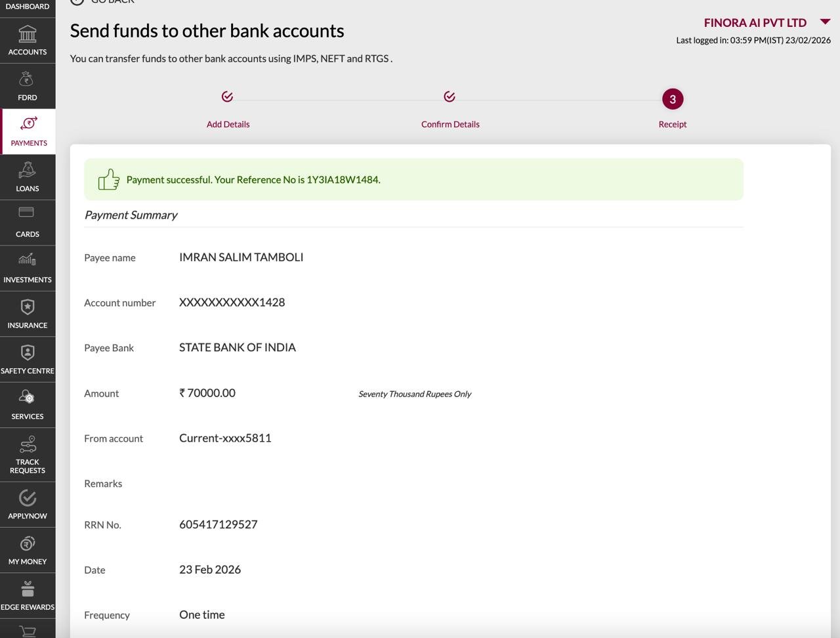840x638 pixels.
Task: Open the Accounts bank icon in sidebar
Action: (x=28, y=33)
